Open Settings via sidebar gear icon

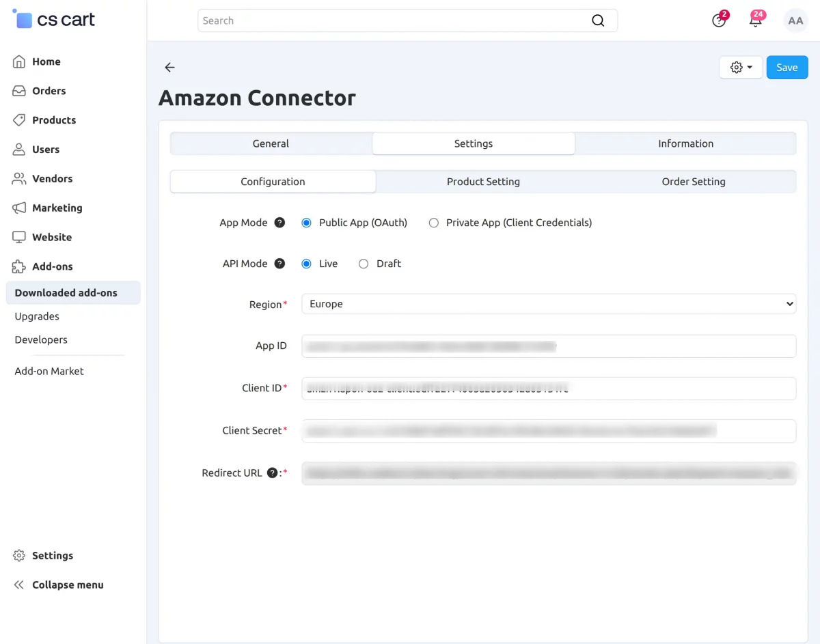(x=19, y=556)
